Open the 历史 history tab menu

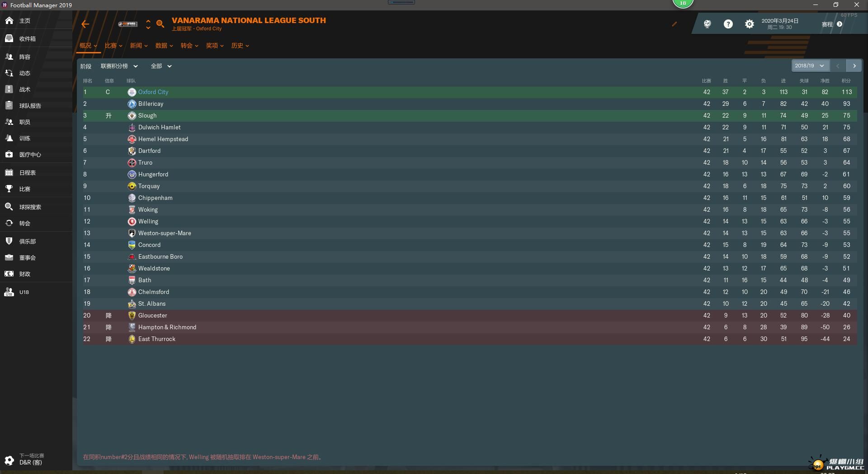click(240, 46)
